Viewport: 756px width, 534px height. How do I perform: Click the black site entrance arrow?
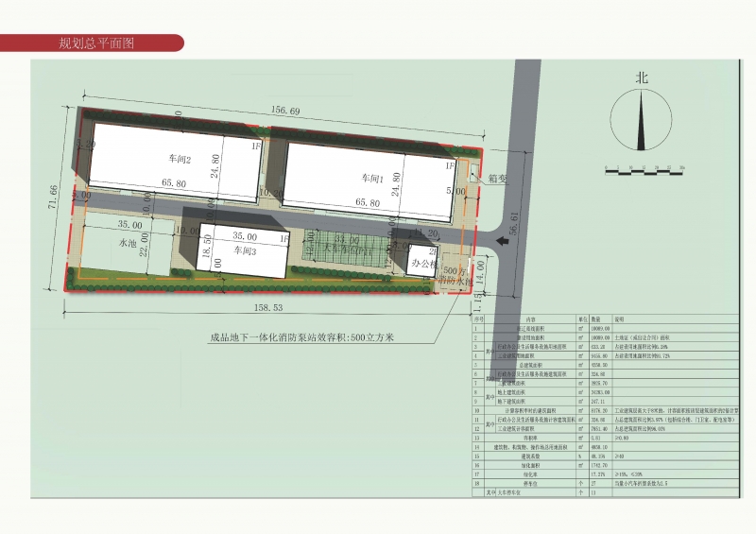pyautogui.click(x=501, y=241)
